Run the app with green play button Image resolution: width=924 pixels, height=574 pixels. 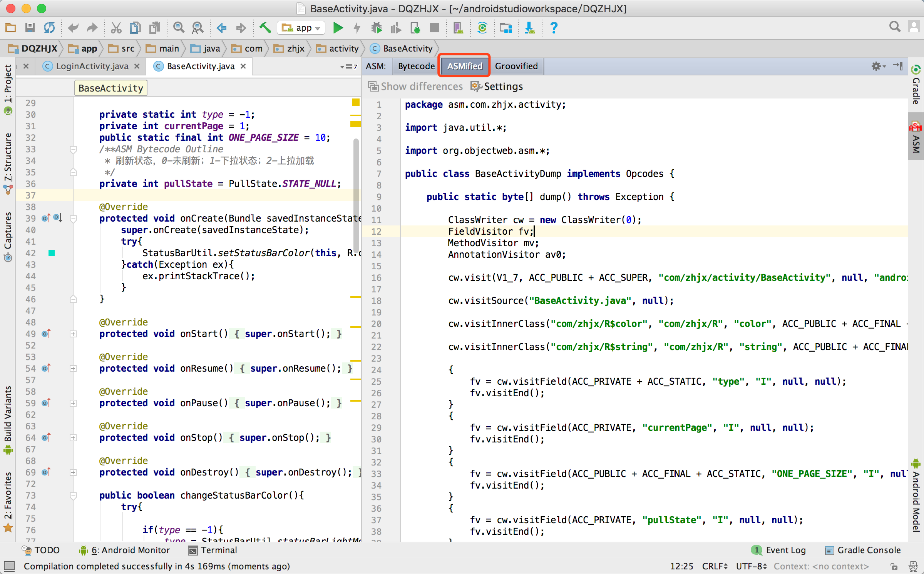click(338, 28)
